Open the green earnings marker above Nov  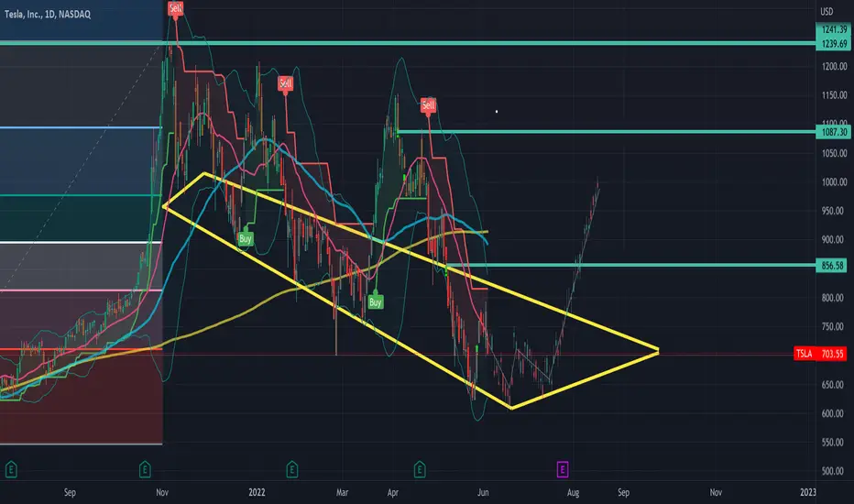point(145,469)
